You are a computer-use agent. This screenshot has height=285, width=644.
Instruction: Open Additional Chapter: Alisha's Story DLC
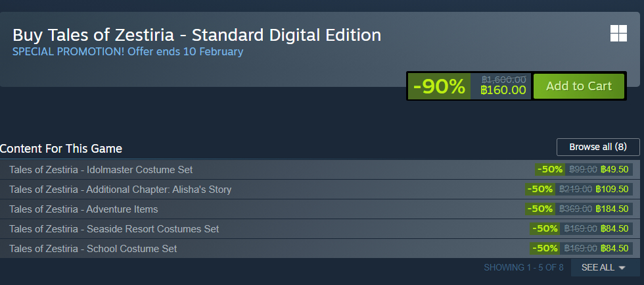(120, 190)
